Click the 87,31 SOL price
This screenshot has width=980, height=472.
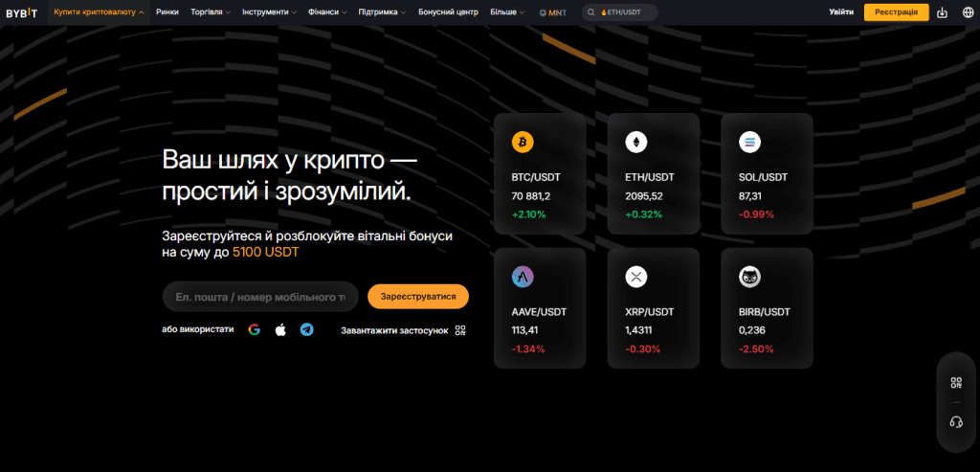tap(750, 195)
